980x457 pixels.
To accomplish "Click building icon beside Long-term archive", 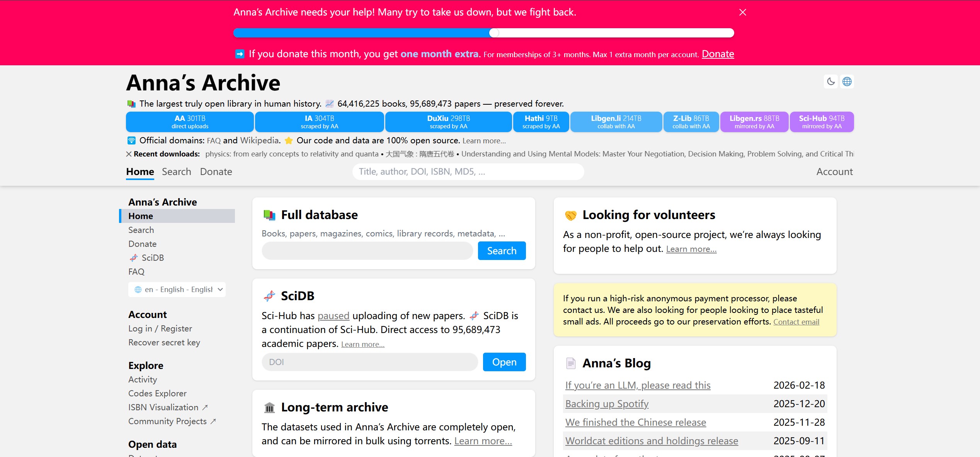I will click(269, 408).
